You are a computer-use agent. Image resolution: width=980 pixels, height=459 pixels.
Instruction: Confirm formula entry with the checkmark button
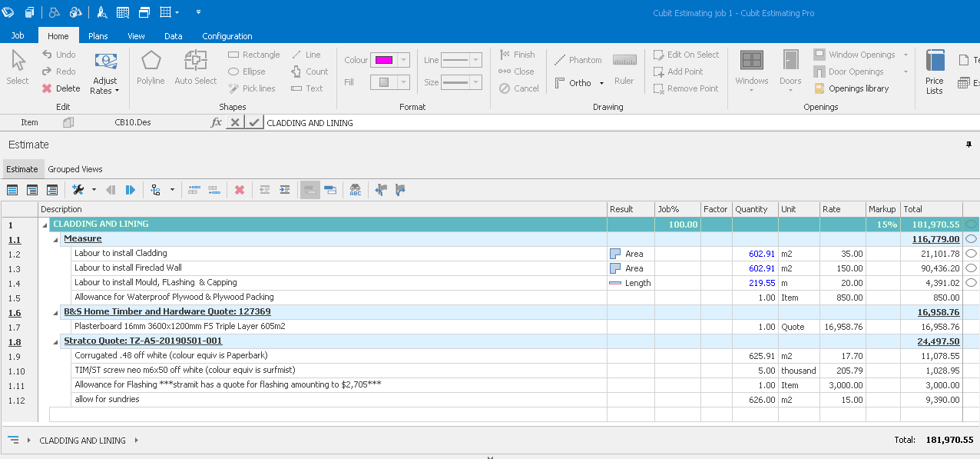pyautogui.click(x=254, y=122)
